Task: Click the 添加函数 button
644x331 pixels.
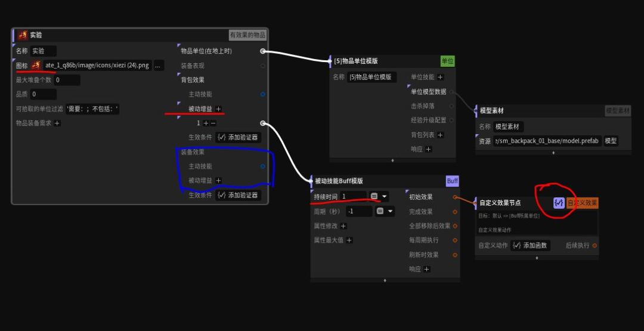Action: pos(531,246)
